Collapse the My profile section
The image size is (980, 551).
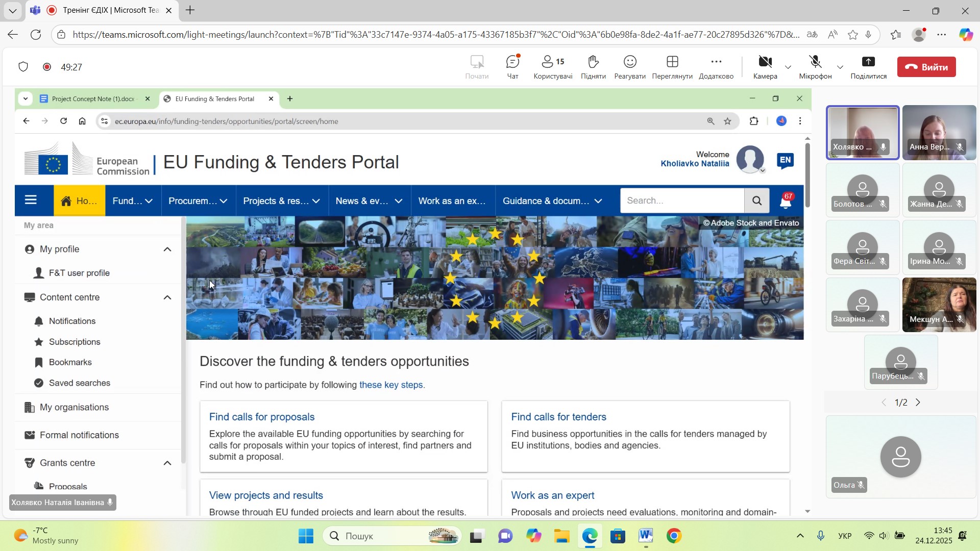[x=167, y=249]
